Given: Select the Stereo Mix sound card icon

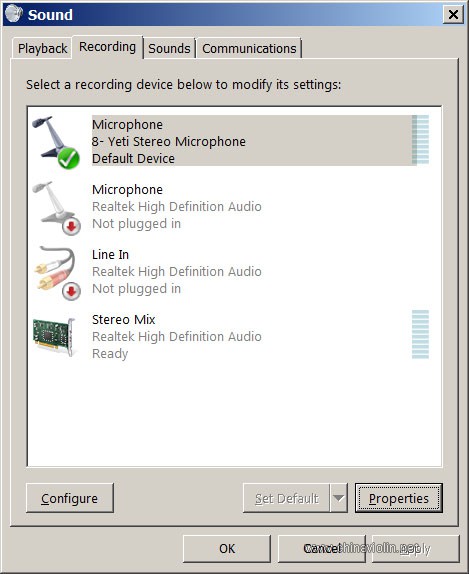Looking at the screenshot, I should click(x=54, y=337).
